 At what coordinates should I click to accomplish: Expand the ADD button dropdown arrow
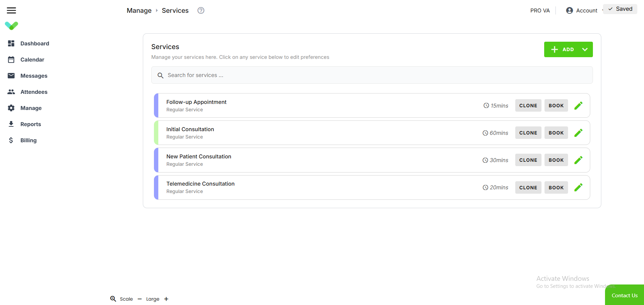point(585,49)
